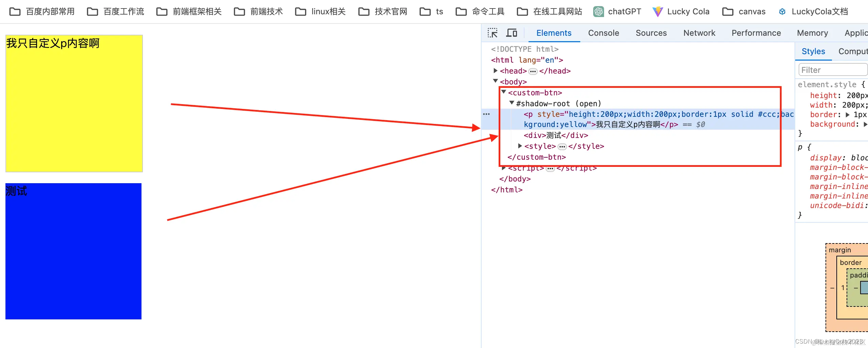Edit the height property in element.style
The height and width of the screenshot is (348, 868).
point(823,96)
